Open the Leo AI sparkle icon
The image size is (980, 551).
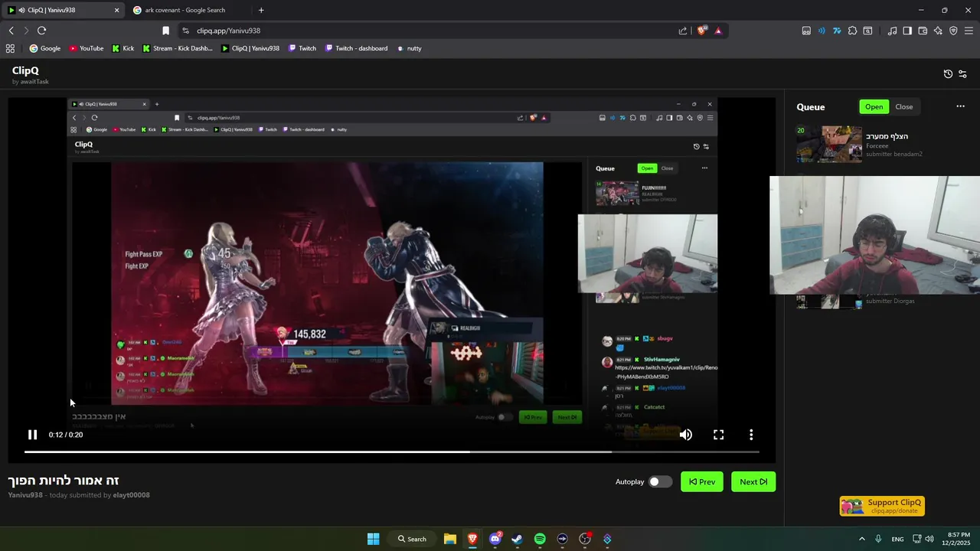pos(938,31)
